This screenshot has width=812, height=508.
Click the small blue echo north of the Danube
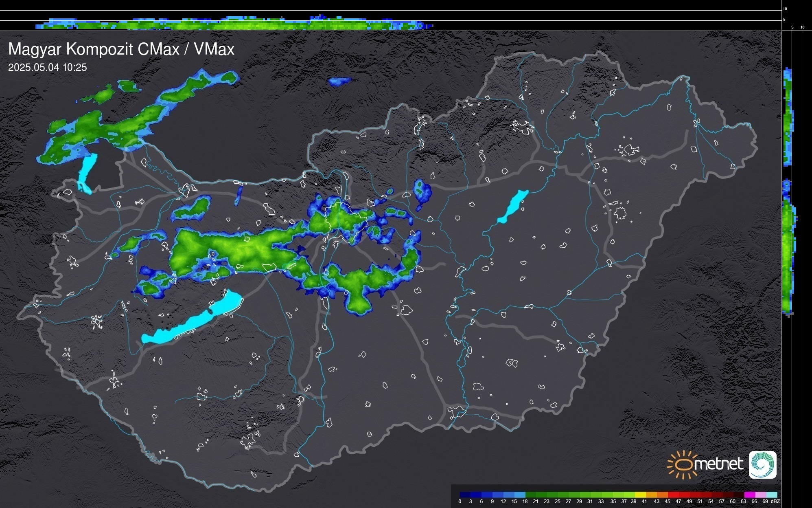339,81
